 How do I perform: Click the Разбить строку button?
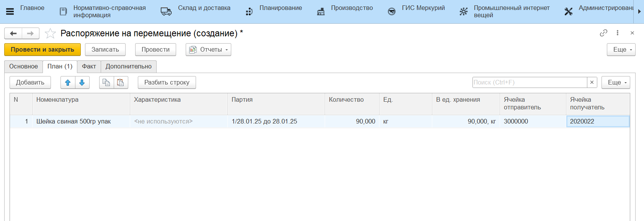tap(167, 83)
